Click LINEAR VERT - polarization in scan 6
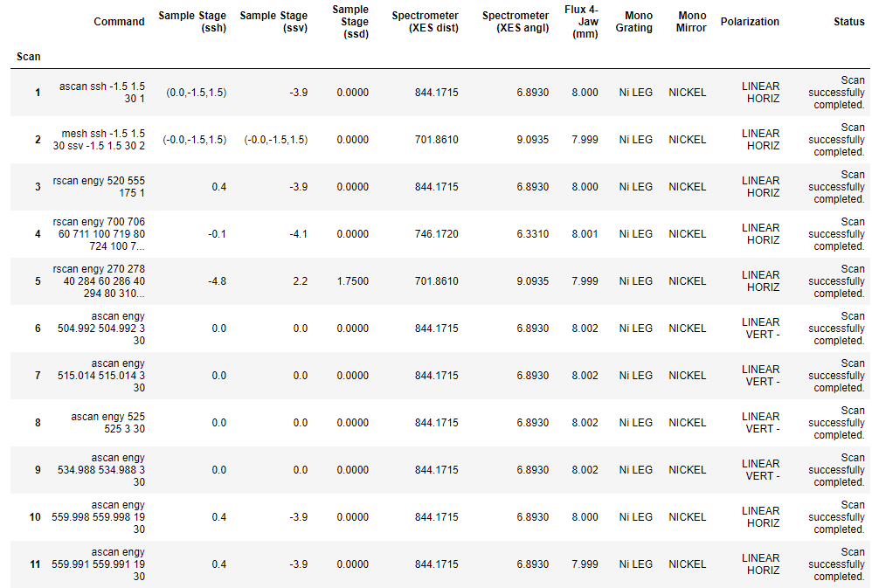Image resolution: width=872 pixels, height=588 pixels. [x=761, y=329]
